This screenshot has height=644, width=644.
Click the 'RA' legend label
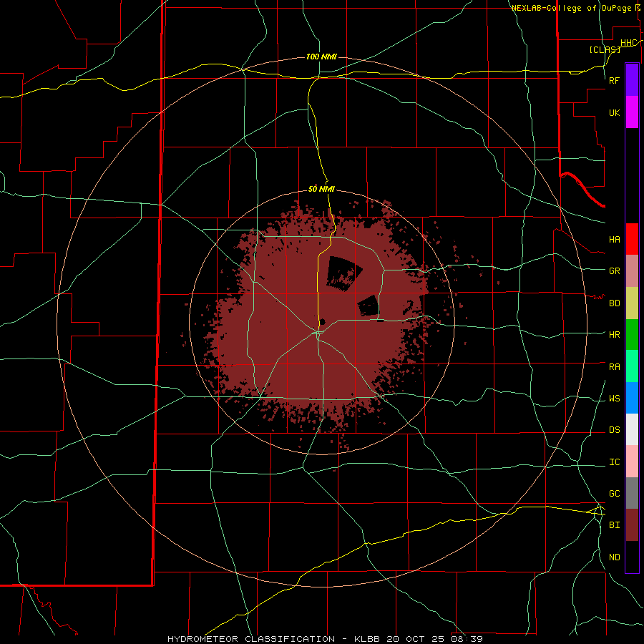614,367
